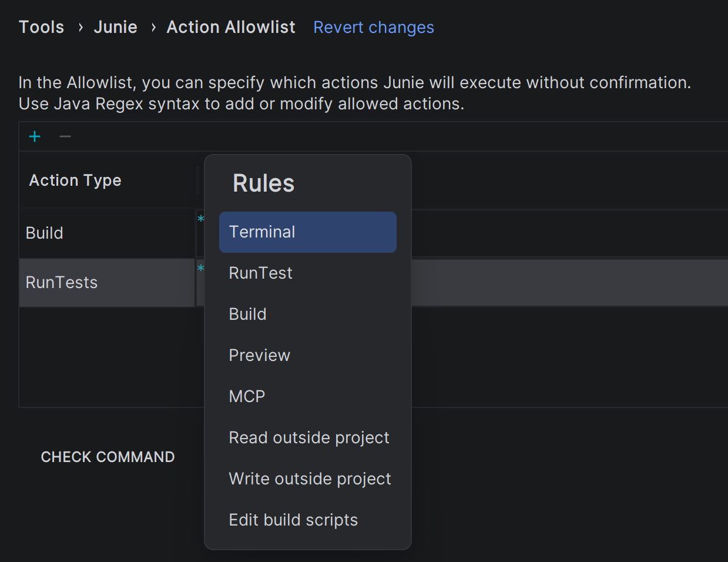Click the plus icon to add rule
This screenshot has height=562, width=728.
(35, 137)
